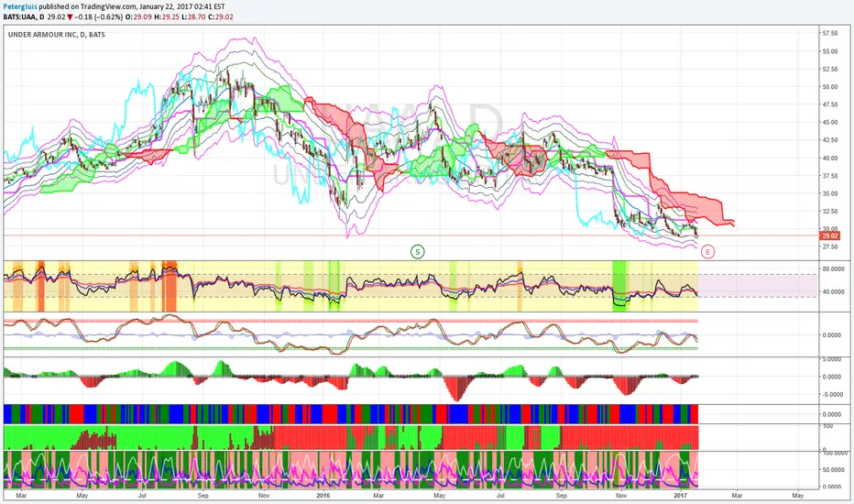
Task: Click the 80.0000 RSI axis label
Action: 833,269
